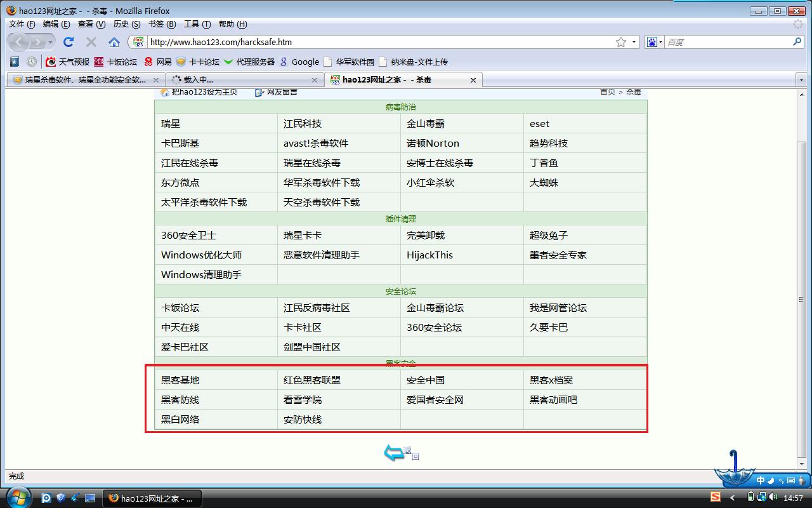Open 天气预报 bookmark

[x=68, y=62]
